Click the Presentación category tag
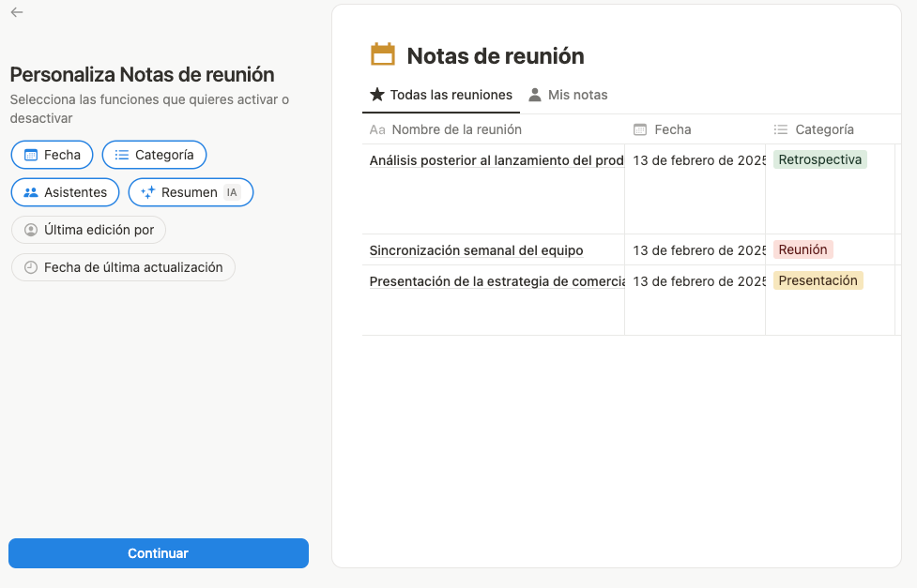 (x=818, y=281)
